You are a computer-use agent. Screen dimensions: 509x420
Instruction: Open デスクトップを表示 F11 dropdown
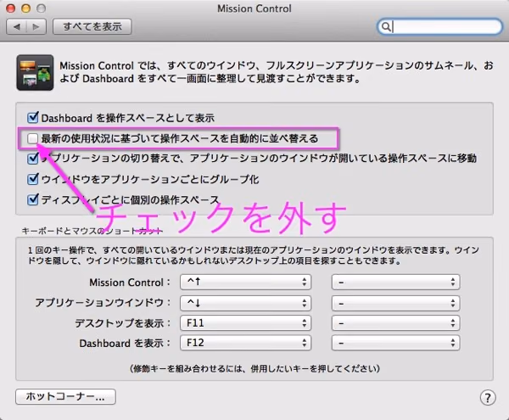[245, 323]
